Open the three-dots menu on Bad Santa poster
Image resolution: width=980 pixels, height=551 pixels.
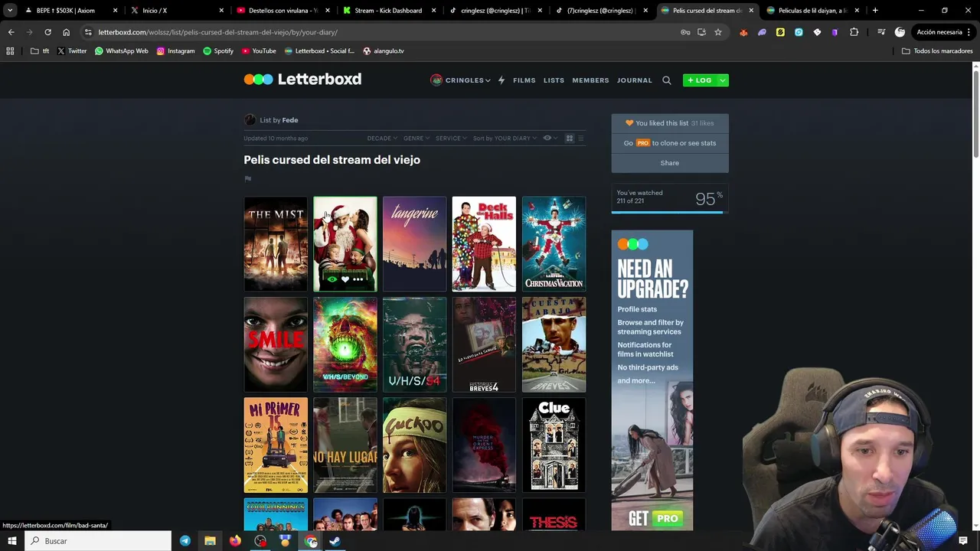tap(358, 279)
